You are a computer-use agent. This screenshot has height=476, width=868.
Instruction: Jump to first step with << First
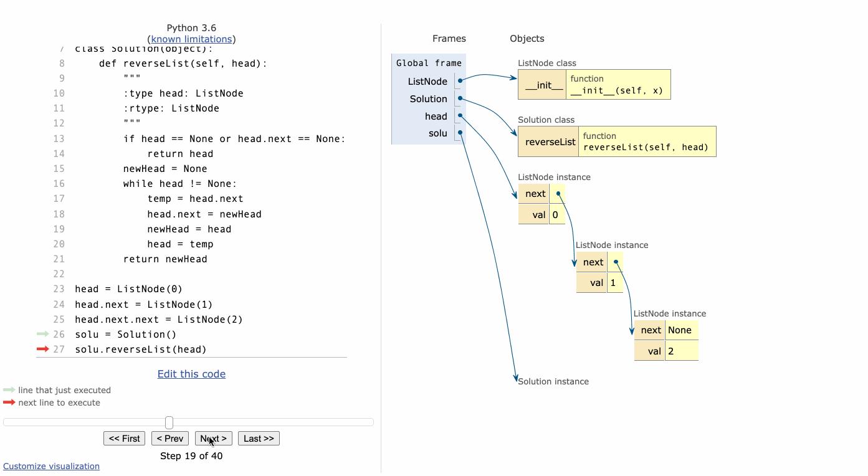click(x=124, y=439)
